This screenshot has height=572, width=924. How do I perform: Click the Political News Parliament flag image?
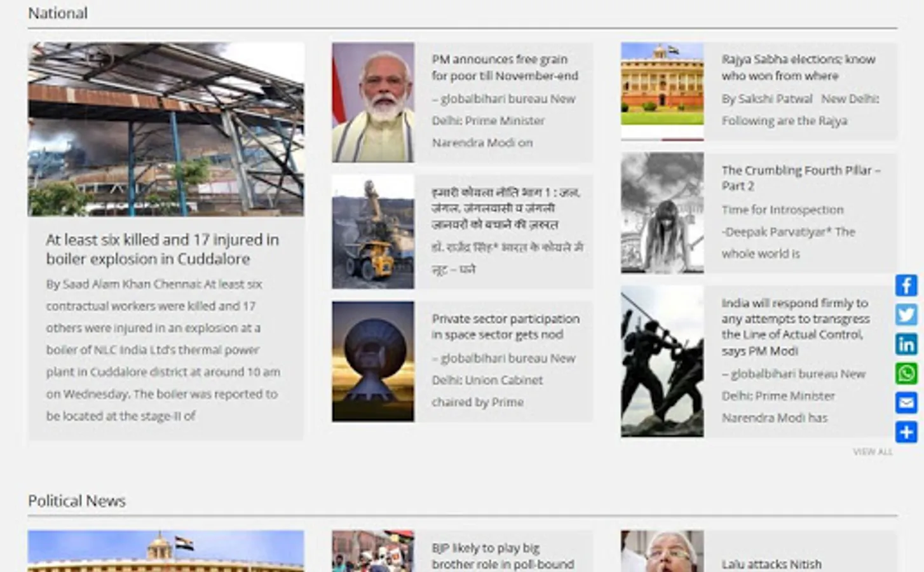166,551
